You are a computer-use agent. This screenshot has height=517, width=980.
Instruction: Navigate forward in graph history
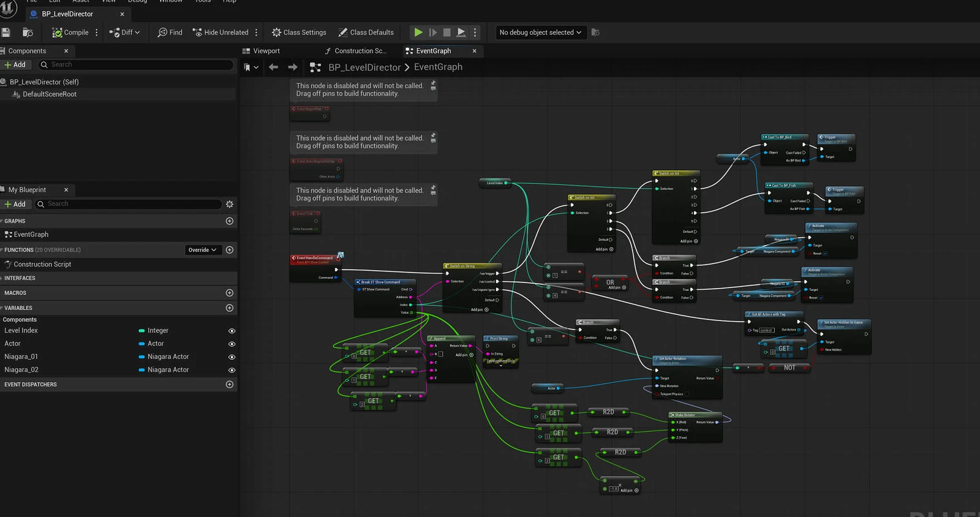click(293, 67)
